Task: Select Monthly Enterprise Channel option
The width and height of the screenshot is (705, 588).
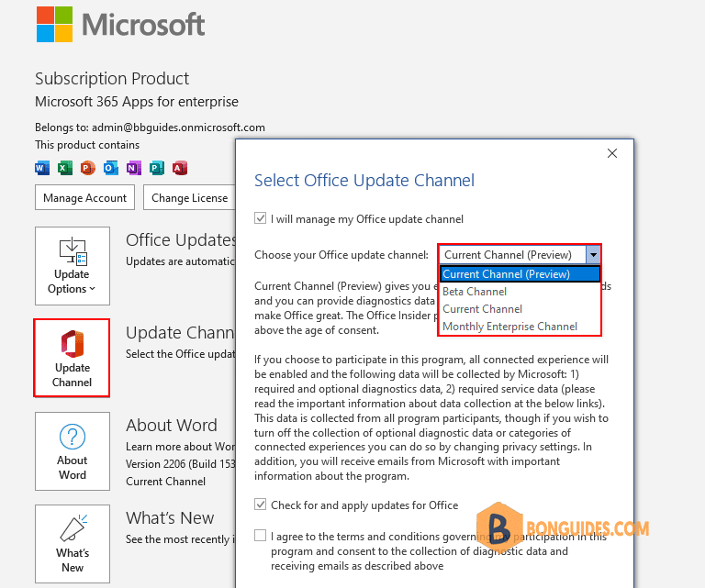Action: (x=520, y=327)
